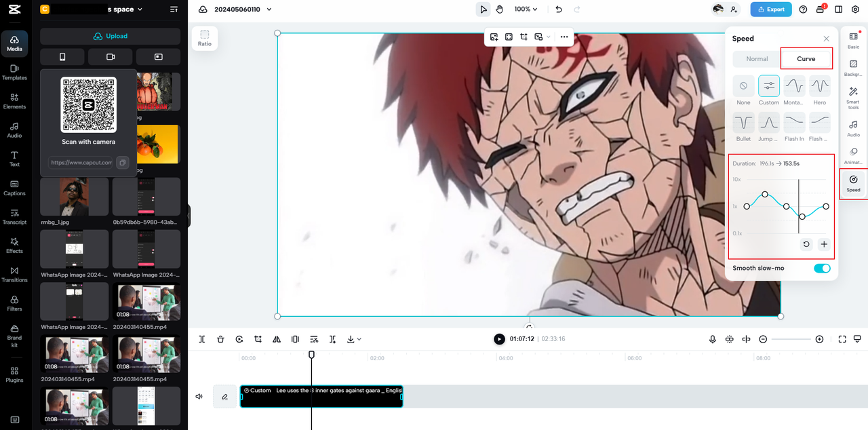Screen dimensions: 868x430
Task: Delete the selected clip with trash icon
Action: point(220,339)
